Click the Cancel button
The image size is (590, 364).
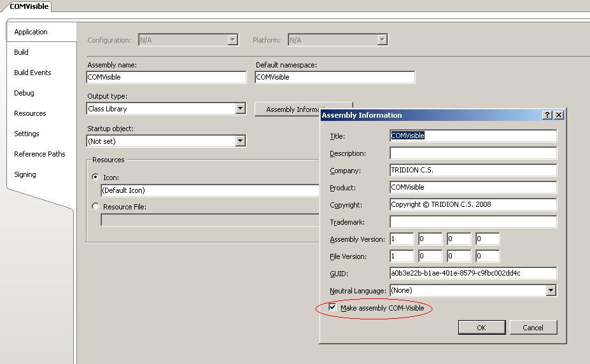pos(533,328)
